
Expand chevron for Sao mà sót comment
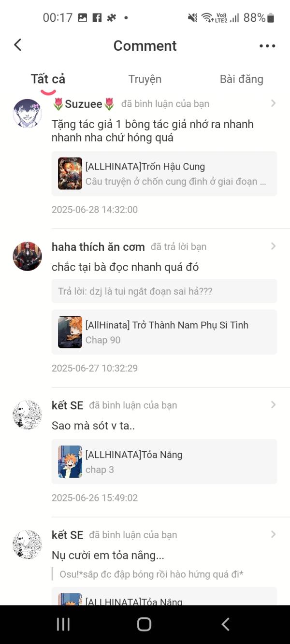coord(273,405)
